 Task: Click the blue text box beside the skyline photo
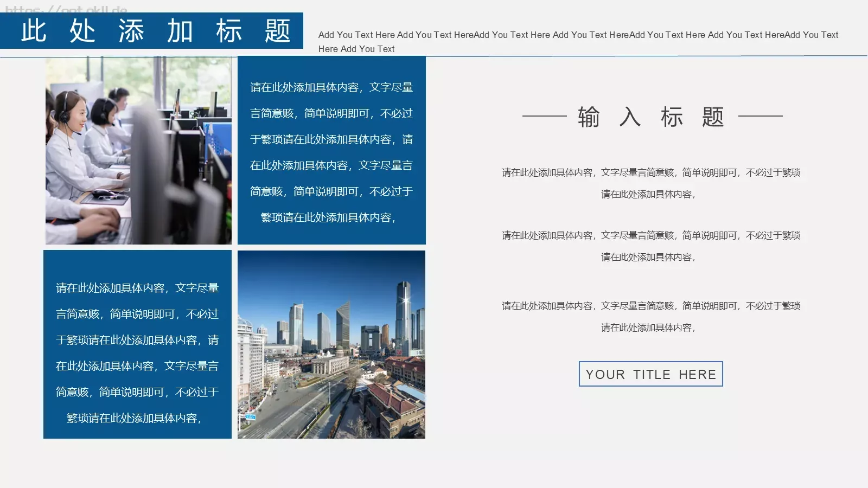click(x=137, y=344)
